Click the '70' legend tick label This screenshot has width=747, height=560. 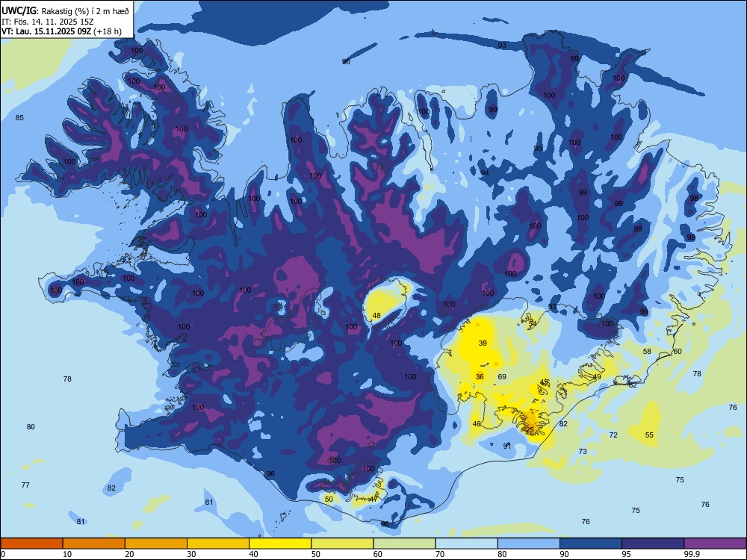pyautogui.click(x=440, y=554)
